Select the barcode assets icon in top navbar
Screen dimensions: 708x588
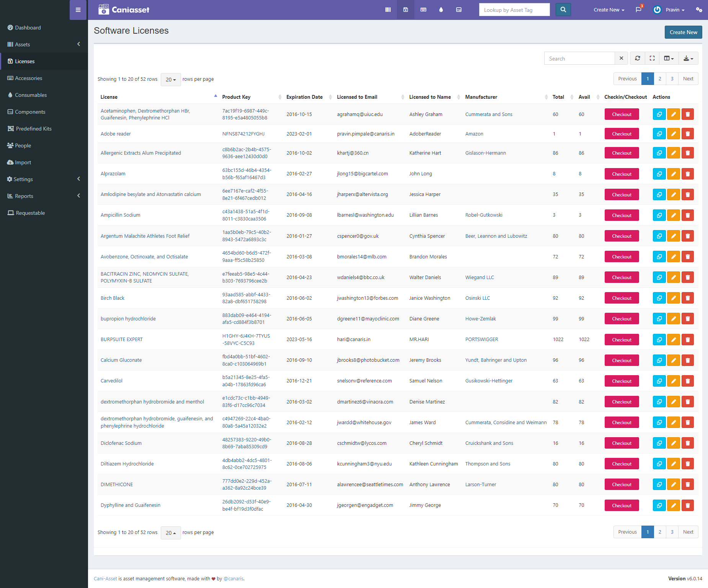[388, 10]
